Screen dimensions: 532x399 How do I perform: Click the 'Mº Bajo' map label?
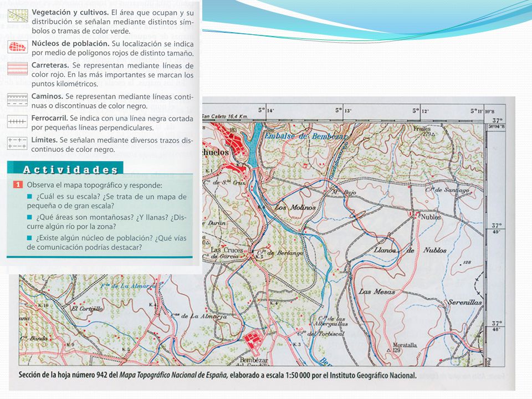point(344,192)
